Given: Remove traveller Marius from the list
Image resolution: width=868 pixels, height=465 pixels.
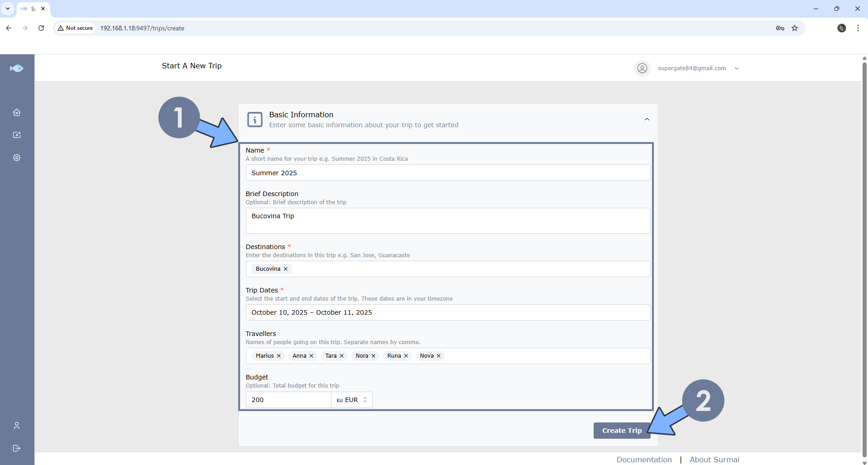Looking at the screenshot, I should (279, 356).
